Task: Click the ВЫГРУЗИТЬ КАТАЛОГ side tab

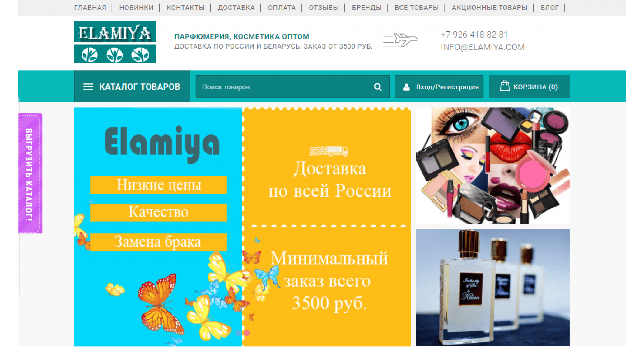Action: click(30, 173)
